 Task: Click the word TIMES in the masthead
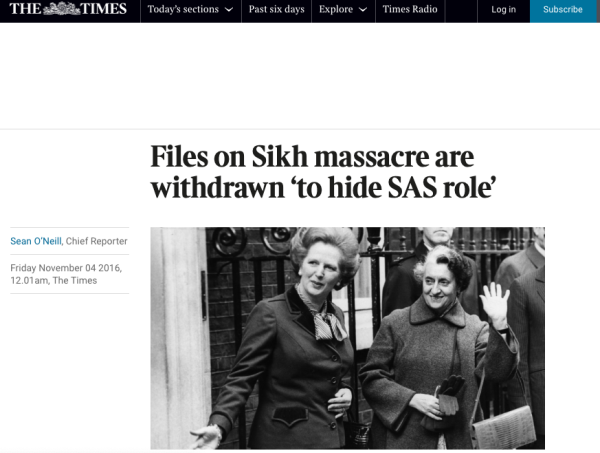(104, 8)
